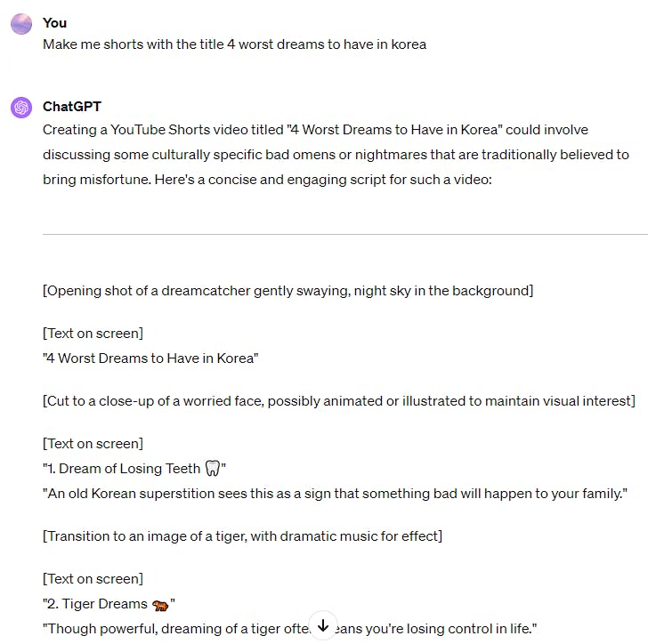This screenshot has height=644, width=648.
Task: Click the tiger image transition line
Action: tap(243, 536)
